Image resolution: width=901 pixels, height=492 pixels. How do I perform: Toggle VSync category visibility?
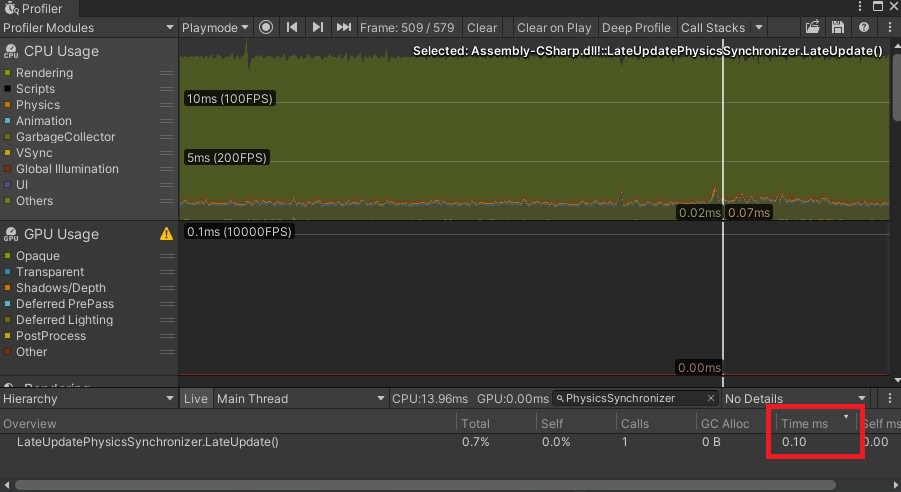point(7,153)
